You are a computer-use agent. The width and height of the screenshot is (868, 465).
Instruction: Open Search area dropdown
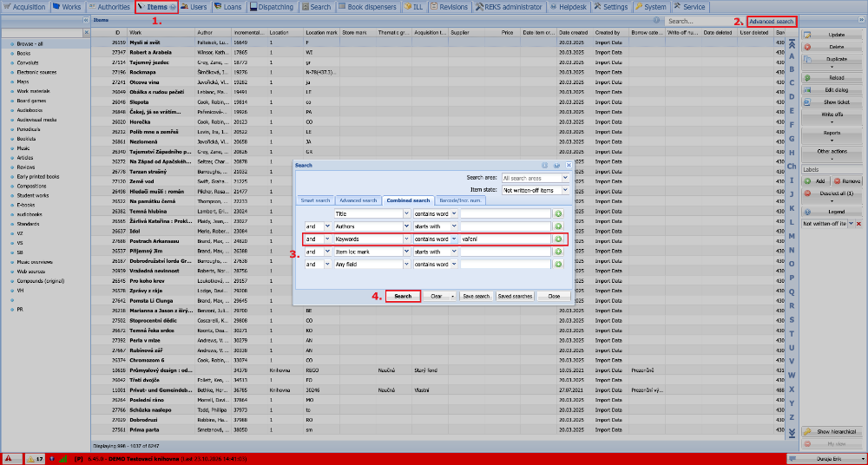(x=565, y=178)
